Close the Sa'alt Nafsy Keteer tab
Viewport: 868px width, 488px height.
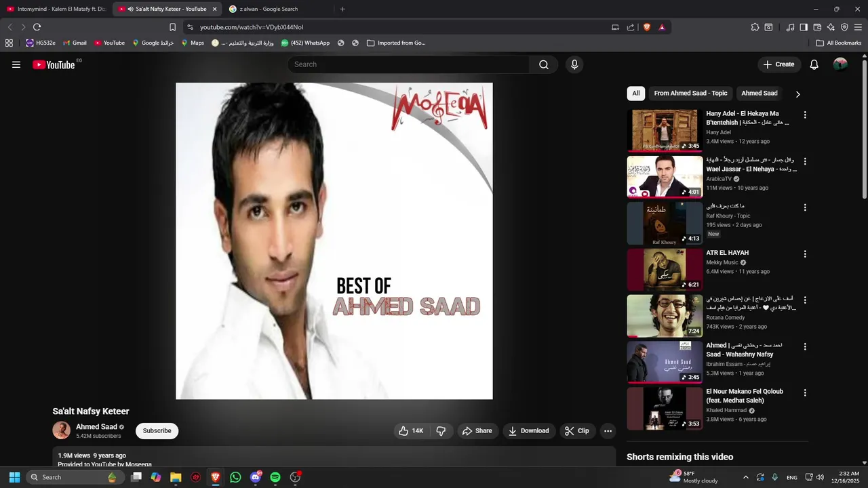coord(214,9)
